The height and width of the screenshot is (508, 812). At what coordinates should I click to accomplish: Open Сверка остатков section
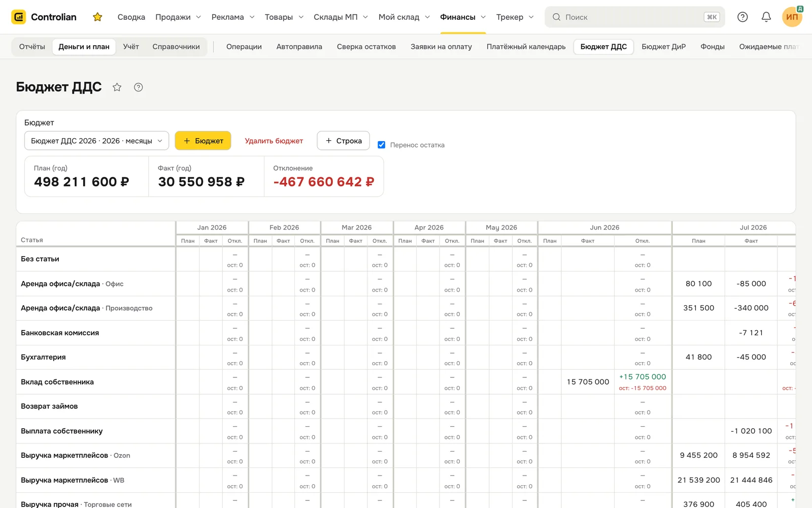(x=366, y=47)
